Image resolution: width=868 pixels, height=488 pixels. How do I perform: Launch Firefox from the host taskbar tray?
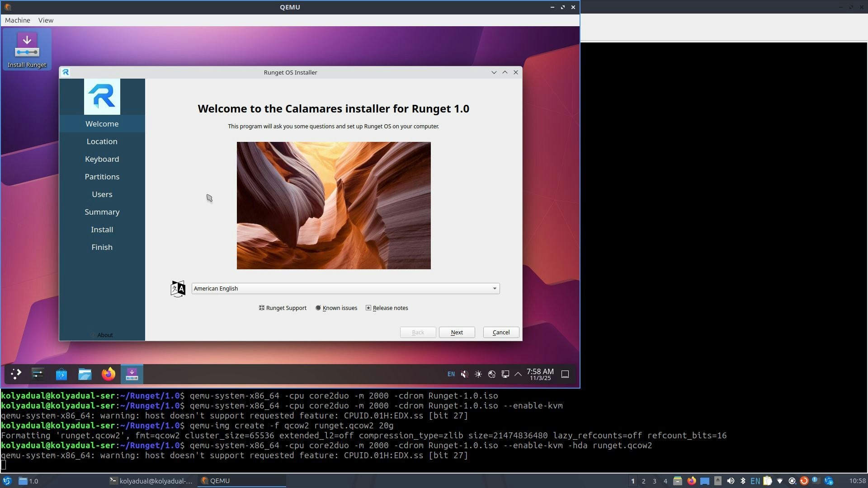click(691, 481)
